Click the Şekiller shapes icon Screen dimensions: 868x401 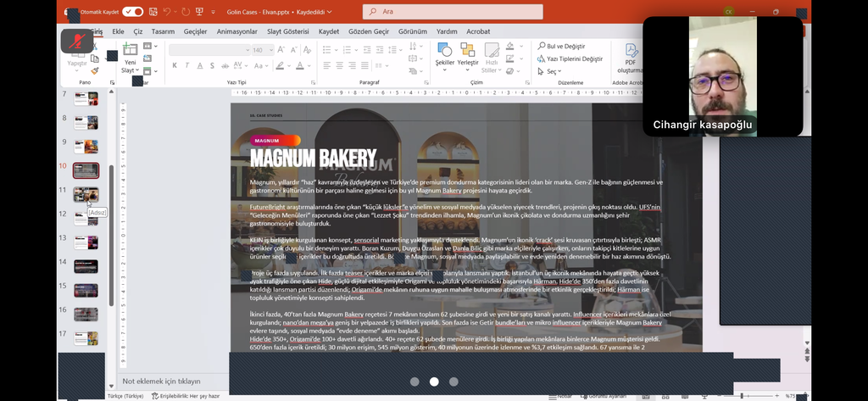click(444, 52)
